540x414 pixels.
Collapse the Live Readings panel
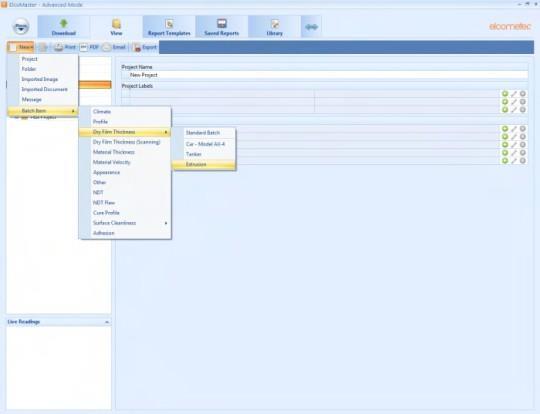[x=107, y=322]
